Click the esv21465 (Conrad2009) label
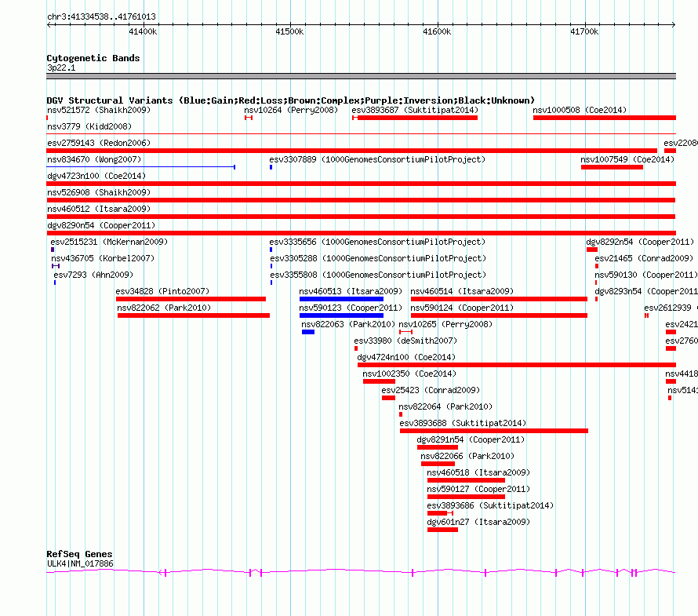The image size is (698, 616). point(644,258)
